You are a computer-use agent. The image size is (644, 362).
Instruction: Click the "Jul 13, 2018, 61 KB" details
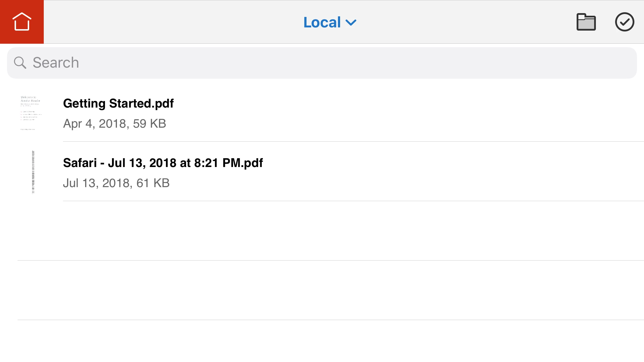(x=116, y=183)
